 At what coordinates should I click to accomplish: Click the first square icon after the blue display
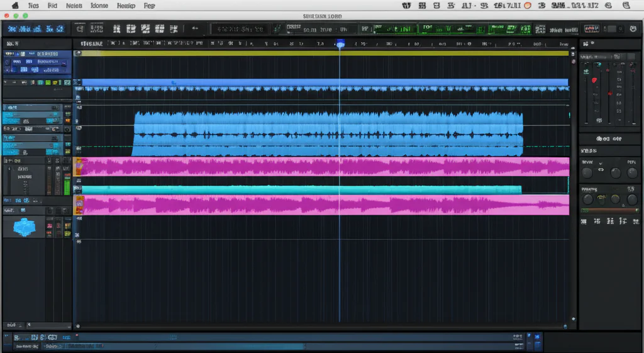pyautogui.click(x=80, y=29)
